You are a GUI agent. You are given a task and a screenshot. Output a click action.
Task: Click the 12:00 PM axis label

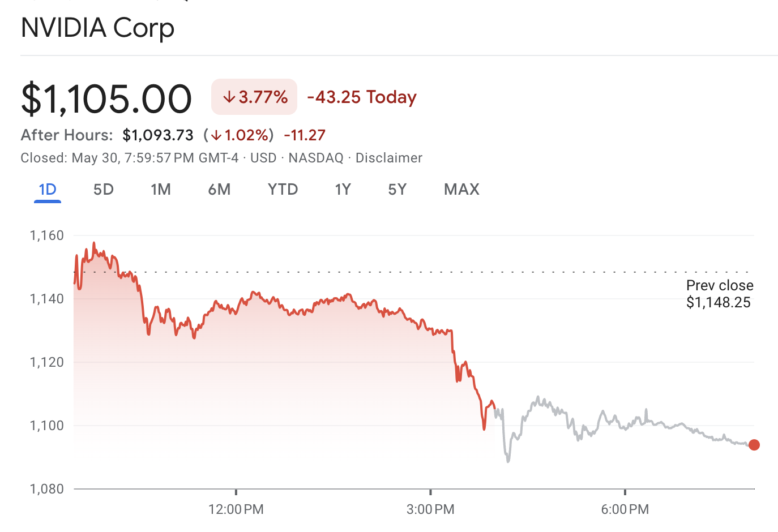(236, 509)
